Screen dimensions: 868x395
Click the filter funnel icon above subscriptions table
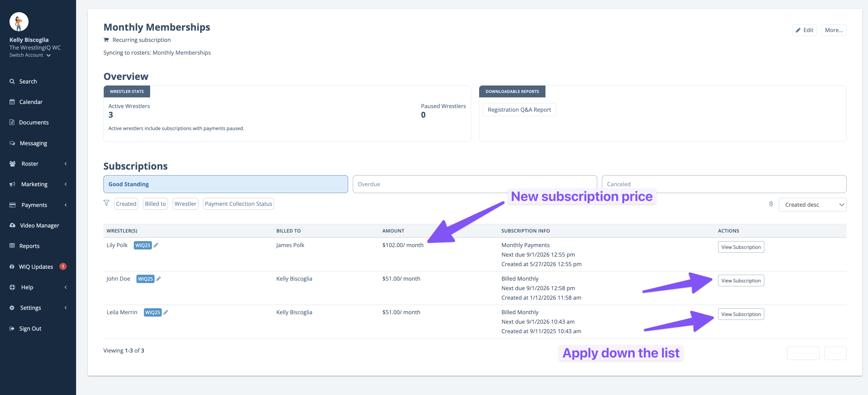(x=106, y=203)
